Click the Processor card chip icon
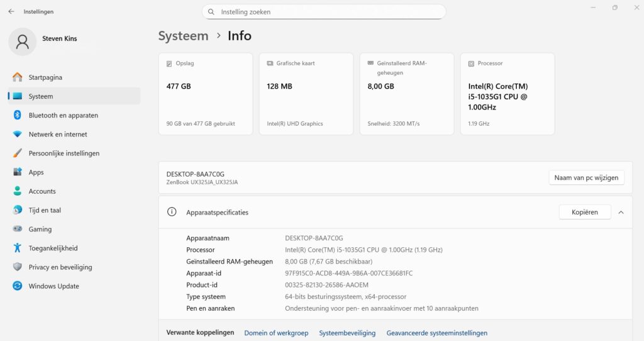644x341 pixels. [x=471, y=64]
